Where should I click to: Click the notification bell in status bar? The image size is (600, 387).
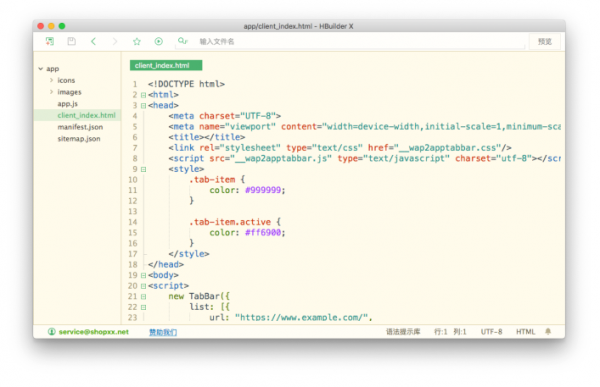(x=548, y=331)
